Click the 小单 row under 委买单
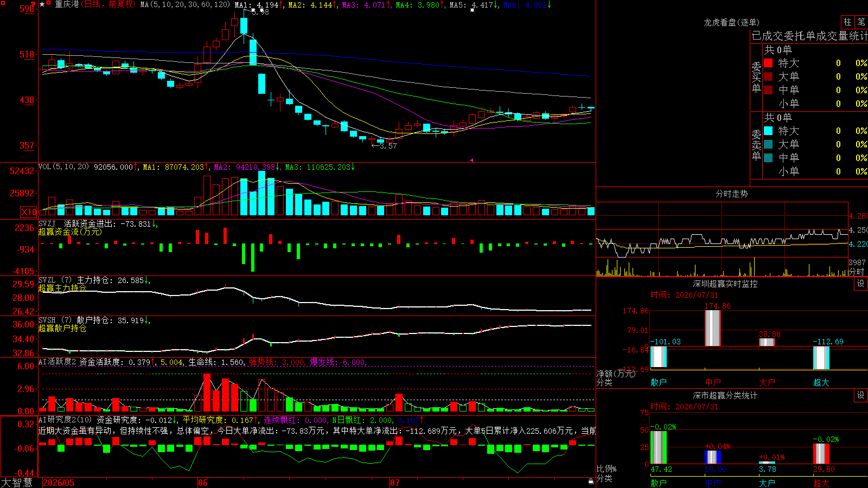 click(815, 104)
